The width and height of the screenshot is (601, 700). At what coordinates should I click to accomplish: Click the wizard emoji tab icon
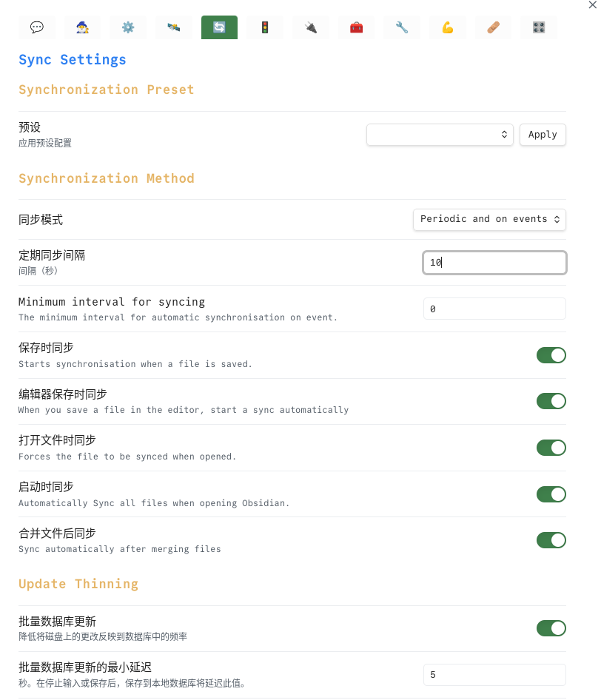[82, 27]
